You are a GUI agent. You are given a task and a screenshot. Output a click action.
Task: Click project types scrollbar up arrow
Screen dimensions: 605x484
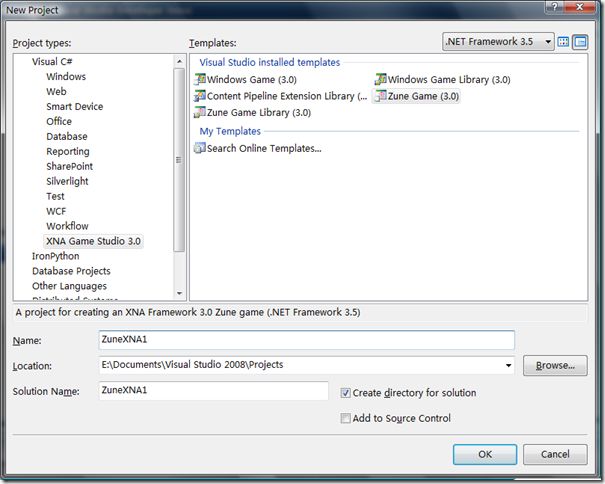pos(179,61)
